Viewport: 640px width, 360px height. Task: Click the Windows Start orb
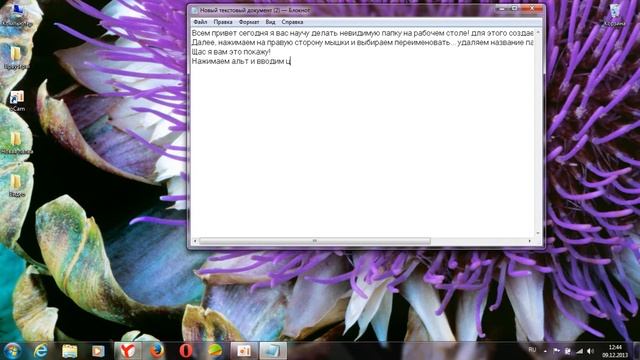[12, 351]
